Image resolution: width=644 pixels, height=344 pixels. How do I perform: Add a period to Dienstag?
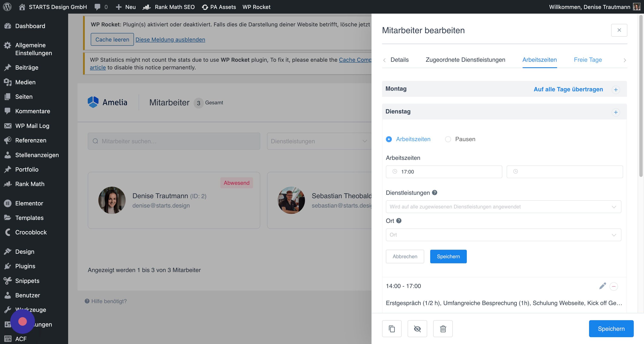616,112
